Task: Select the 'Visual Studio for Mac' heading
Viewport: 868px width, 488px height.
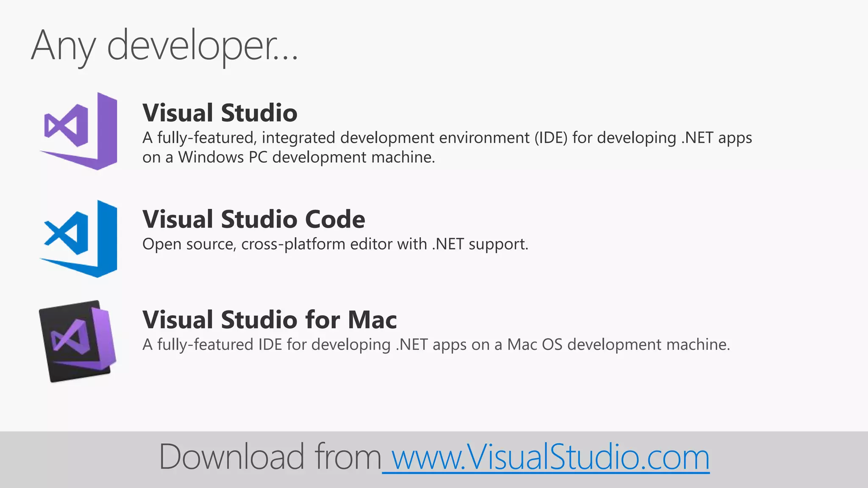Action: pyautogui.click(x=270, y=319)
